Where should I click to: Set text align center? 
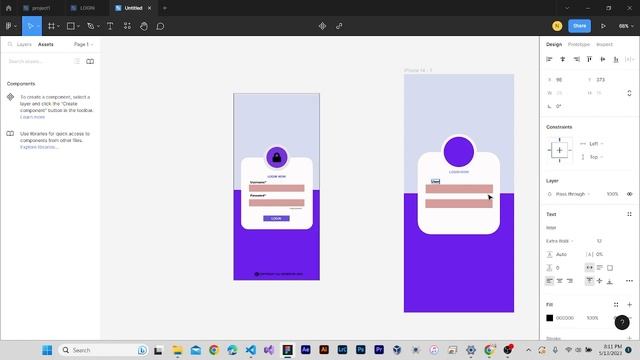560,281
